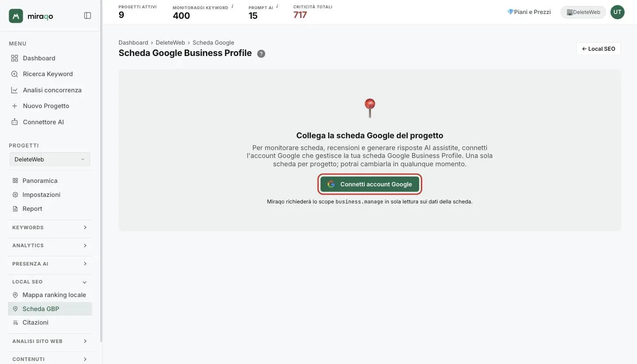Screen dimensions: 637x364
Task: Open Piani e Prezzi link
Action: pyautogui.click(x=529, y=12)
